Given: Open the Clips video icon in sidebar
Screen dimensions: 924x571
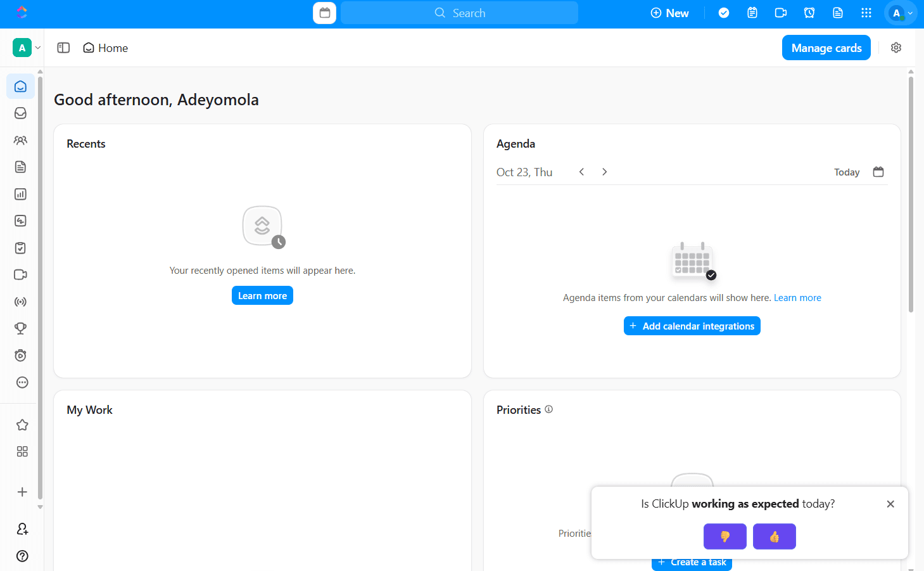Looking at the screenshot, I should point(20,274).
